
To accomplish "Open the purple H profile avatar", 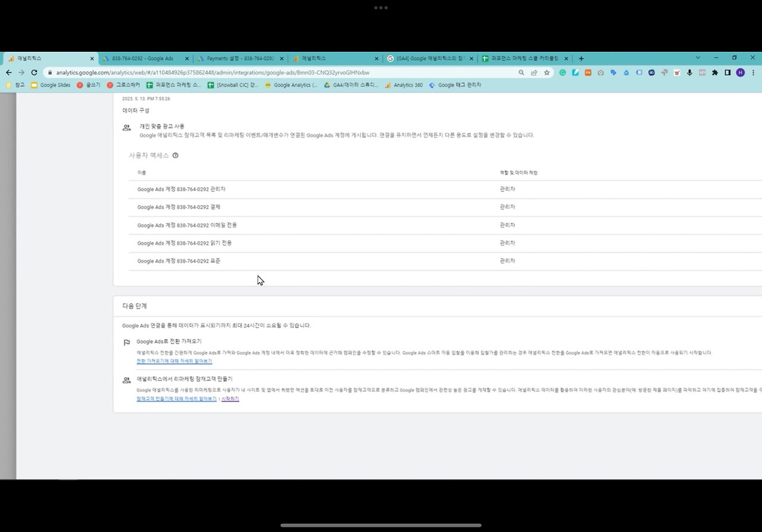I will tap(741, 73).
